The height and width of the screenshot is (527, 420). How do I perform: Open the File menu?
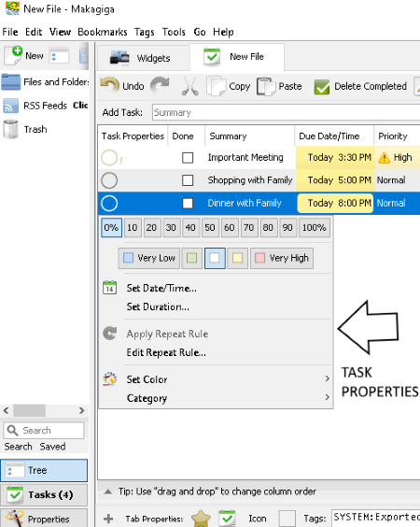point(10,32)
